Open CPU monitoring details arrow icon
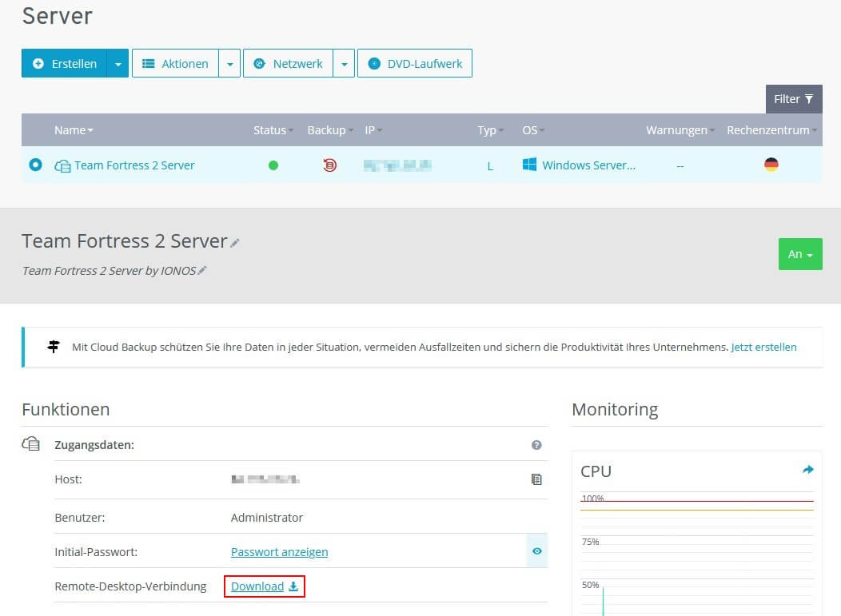The image size is (841, 616). tap(807, 470)
